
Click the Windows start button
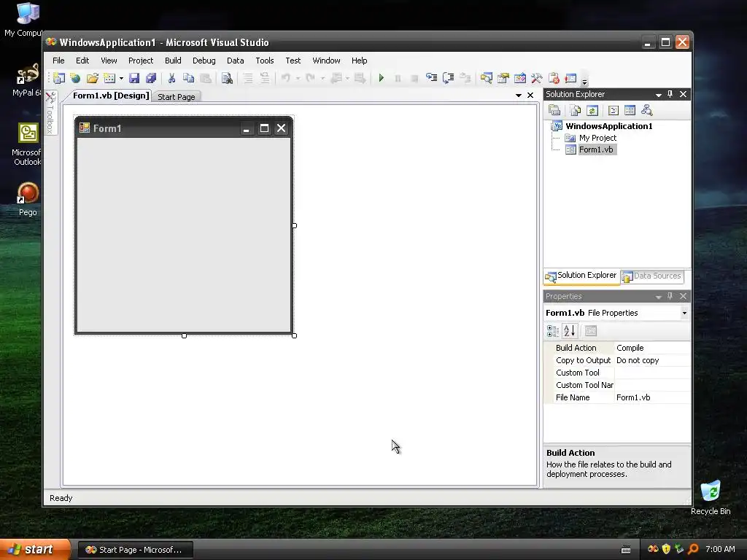34,550
